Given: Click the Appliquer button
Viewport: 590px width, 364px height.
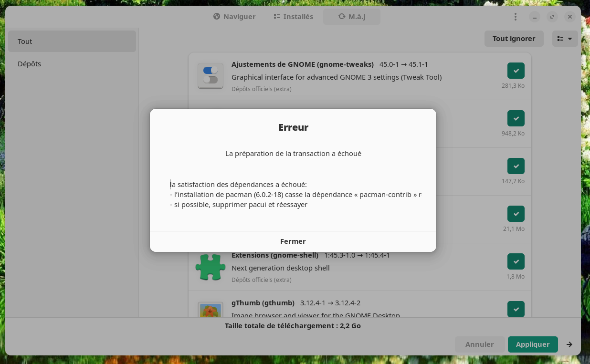Looking at the screenshot, I should coord(533,344).
